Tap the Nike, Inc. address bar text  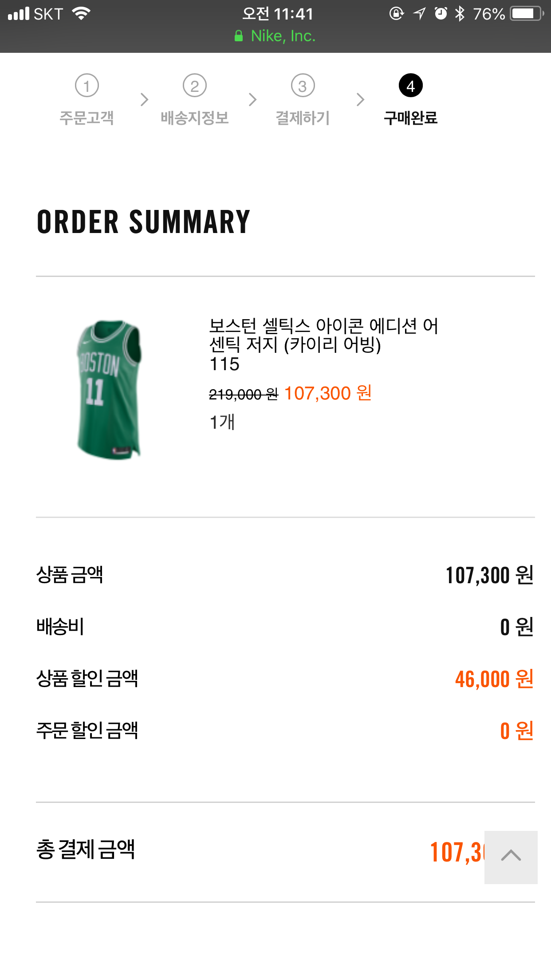click(x=283, y=36)
